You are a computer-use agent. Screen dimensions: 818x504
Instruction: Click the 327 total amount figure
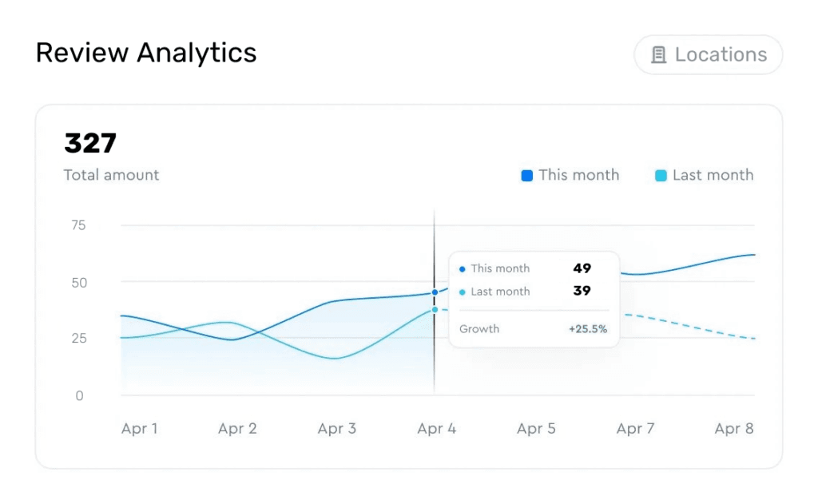[90, 144]
